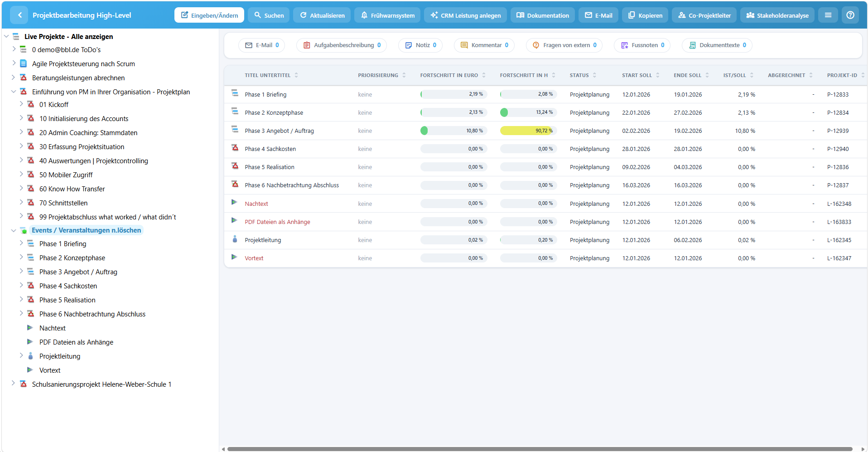Select 99 Projektabschluss what worked tree item

(x=108, y=217)
